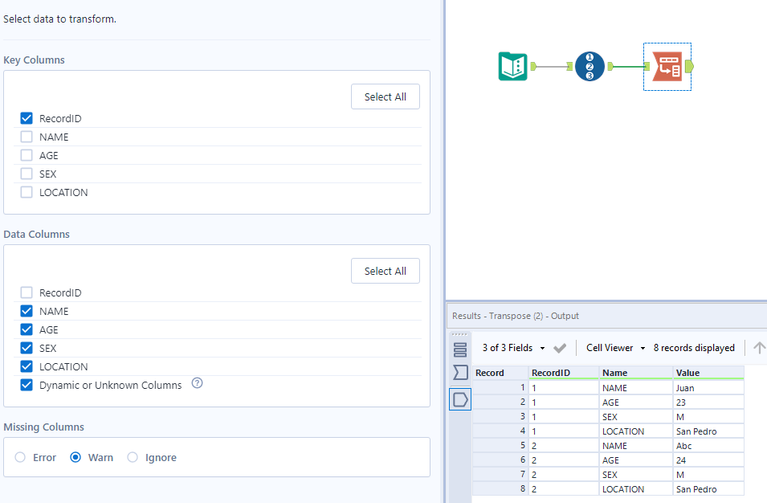767x503 pixels.
Task: Show results metadata view icon
Action: click(460, 349)
